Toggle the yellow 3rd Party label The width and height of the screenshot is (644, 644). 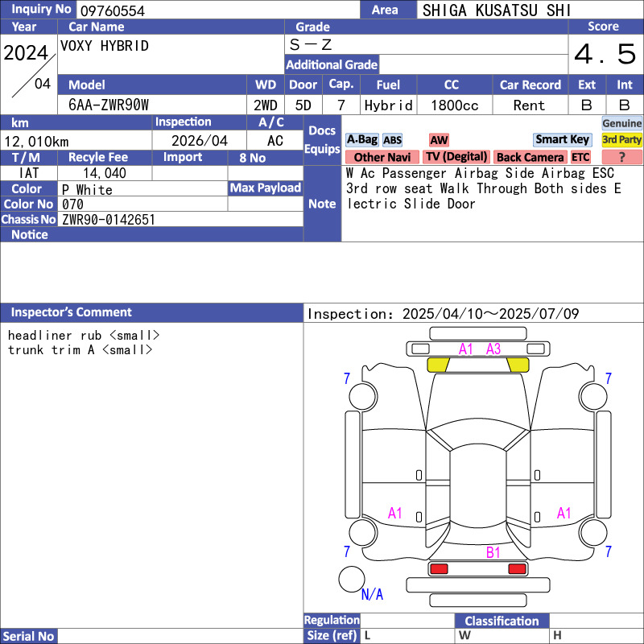[x=622, y=140]
